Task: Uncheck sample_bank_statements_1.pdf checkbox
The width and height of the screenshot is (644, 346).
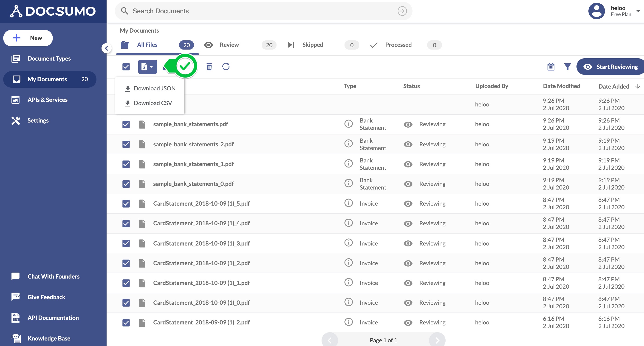Action: [126, 164]
